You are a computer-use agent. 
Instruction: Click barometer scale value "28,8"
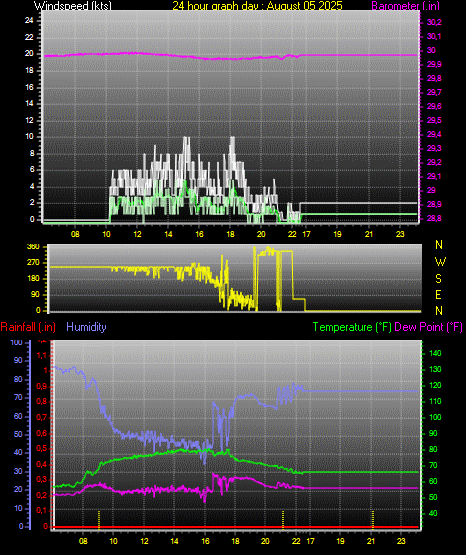tap(434, 218)
